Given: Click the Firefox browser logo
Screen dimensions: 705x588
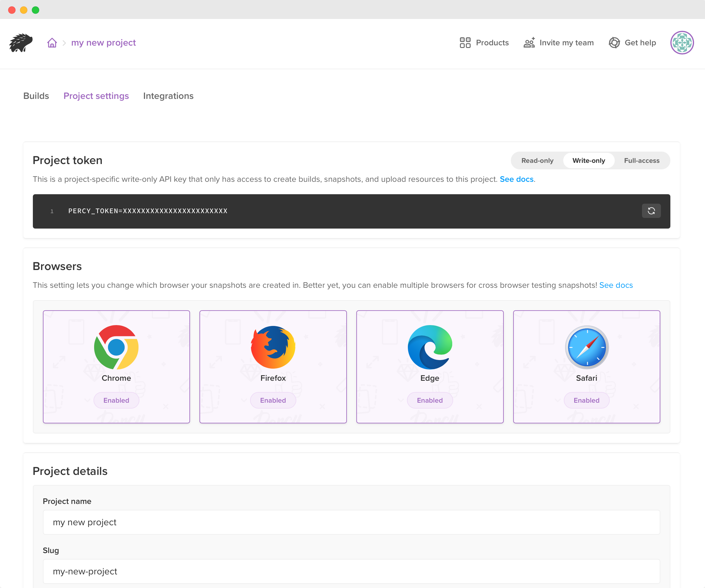Looking at the screenshot, I should pyautogui.click(x=273, y=347).
